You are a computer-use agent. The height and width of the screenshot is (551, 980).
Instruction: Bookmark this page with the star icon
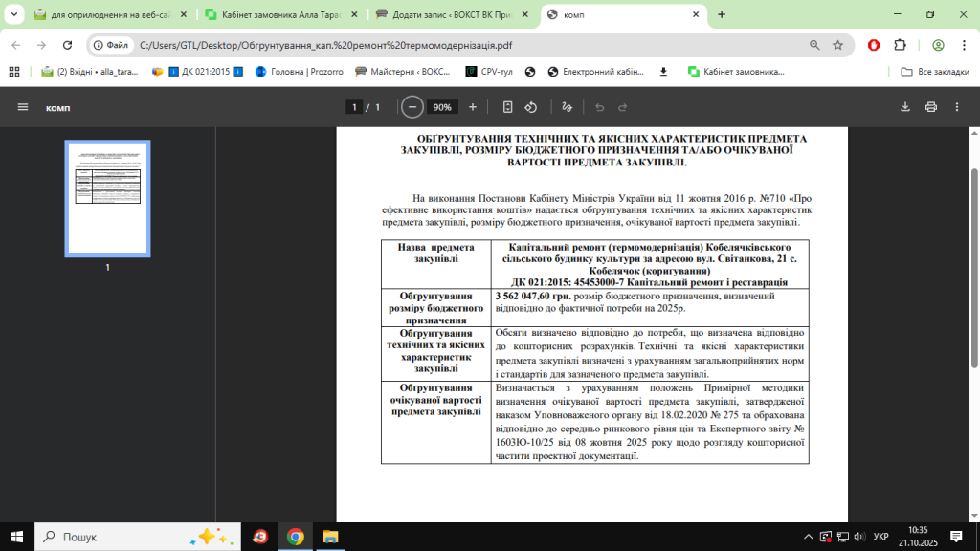(837, 45)
